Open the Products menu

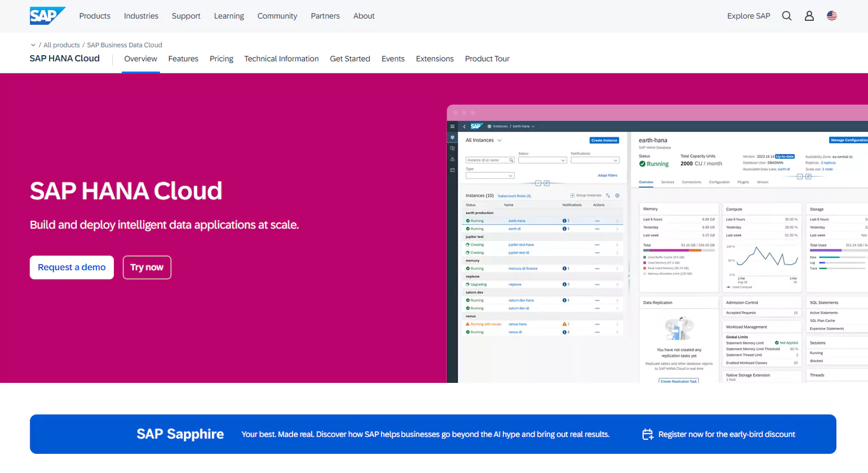tap(95, 16)
